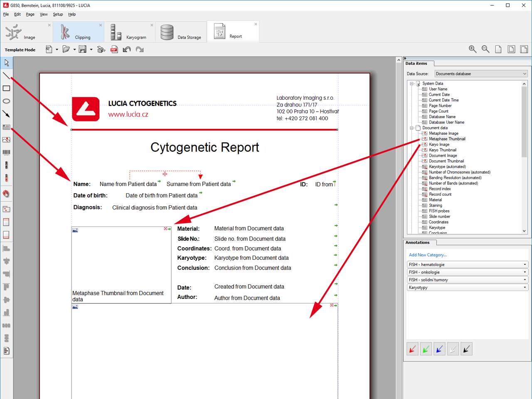The width and height of the screenshot is (532, 399).
Task: Open the Setup menu
Action: pyautogui.click(x=58, y=14)
